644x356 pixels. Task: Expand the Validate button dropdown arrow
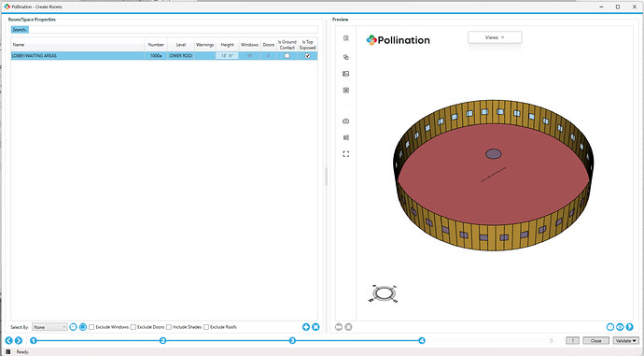tap(635, 341)
